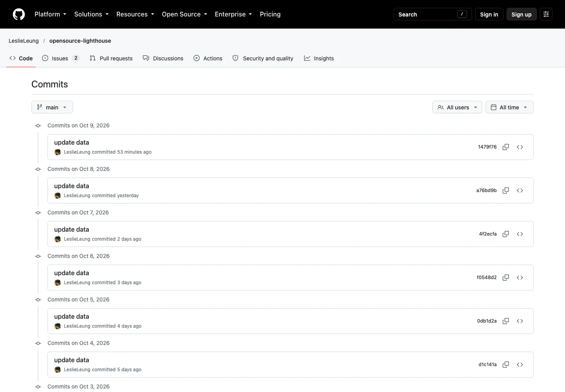Browse repository at commit 0db1d2a
The height and width of the screenshot is (392, 565).
(x=520, y=321)
